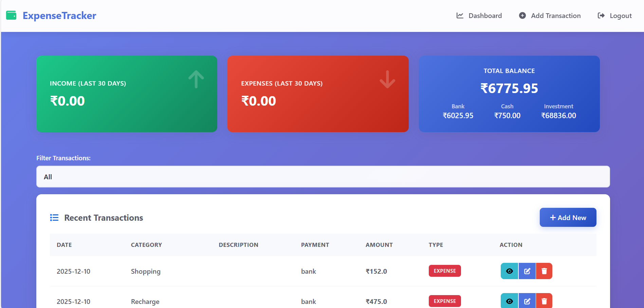
Task: Toggle the view eye on the Recharge row
Action: [x=509, y=301]
